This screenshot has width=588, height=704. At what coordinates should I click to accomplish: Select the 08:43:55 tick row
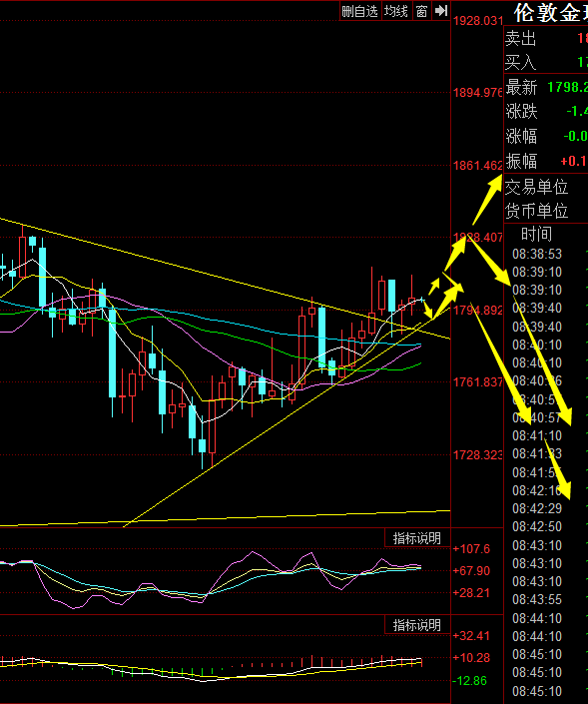coord(537,599)
